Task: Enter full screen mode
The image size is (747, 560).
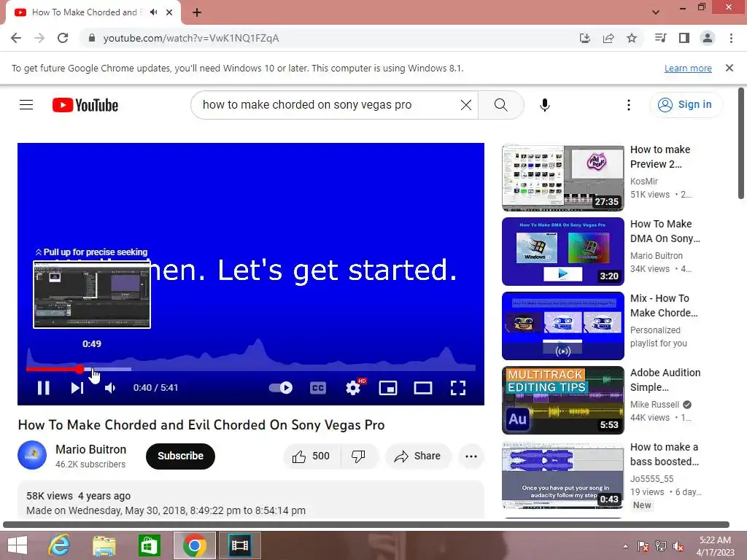Action: click(x=458, y=388)
